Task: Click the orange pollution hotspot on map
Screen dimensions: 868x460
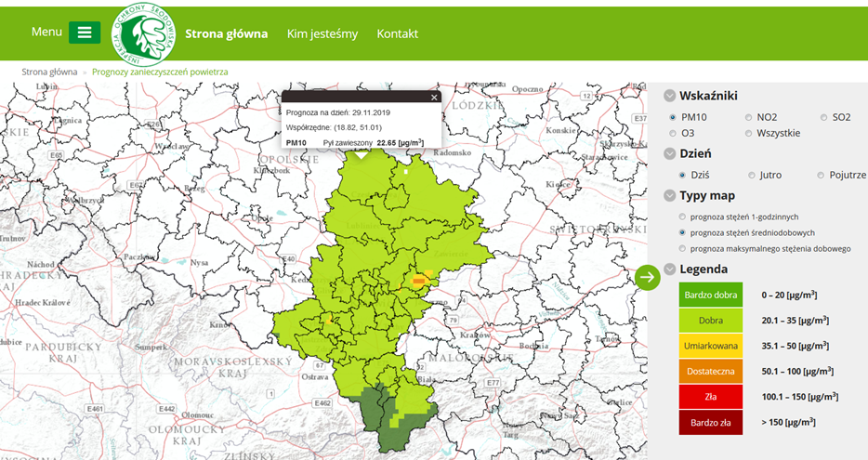Action: tap(420, 279)
